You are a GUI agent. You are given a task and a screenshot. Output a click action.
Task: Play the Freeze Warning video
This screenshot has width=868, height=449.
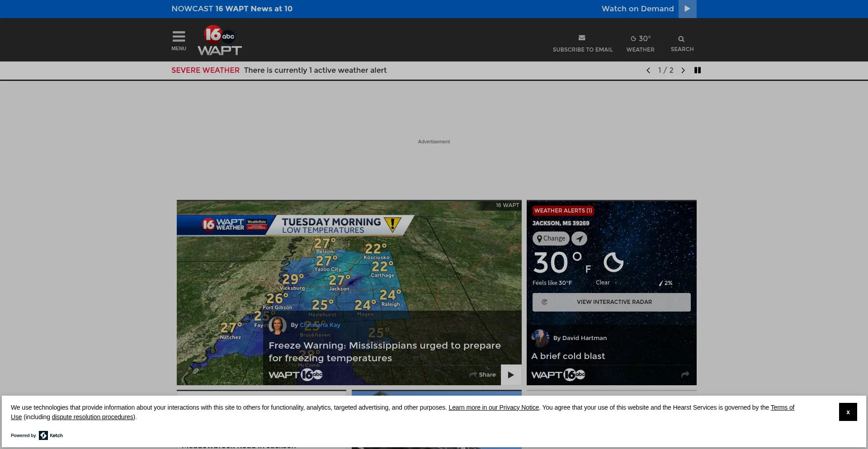(511, 375)
